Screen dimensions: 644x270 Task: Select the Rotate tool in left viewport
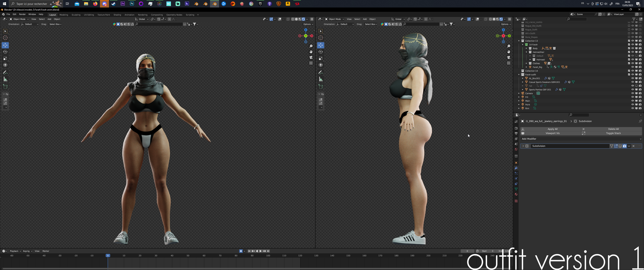[x=5, y=52]
